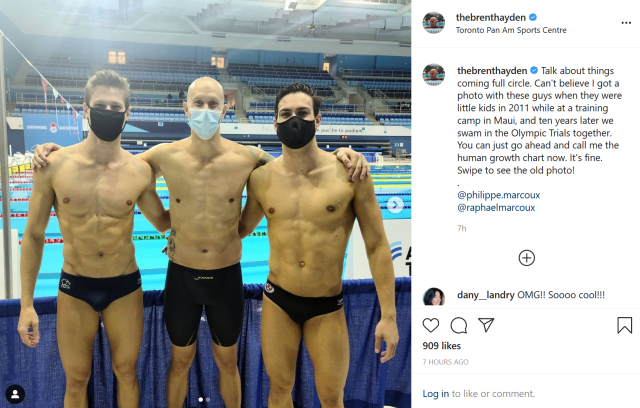Go to next photo arrow
The image size is (640, 408).
coord(395,204)
